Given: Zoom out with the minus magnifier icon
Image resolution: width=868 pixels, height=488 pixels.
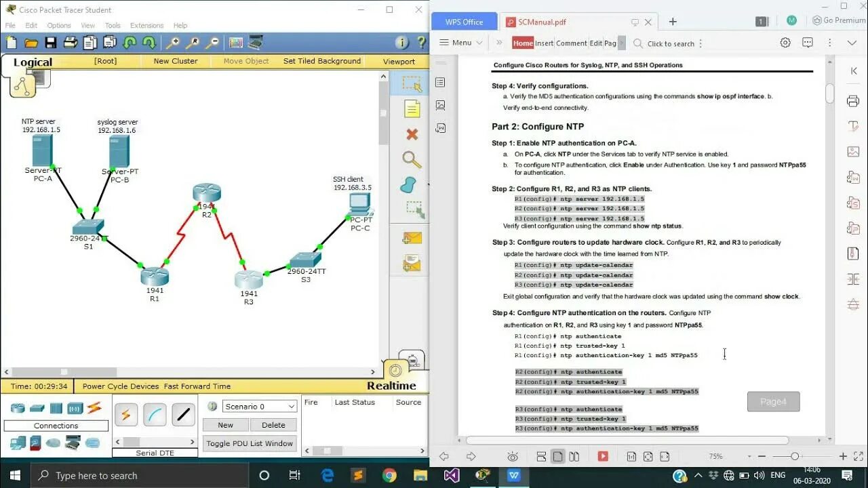Looking at the screenshot, I should click(212, 43).
